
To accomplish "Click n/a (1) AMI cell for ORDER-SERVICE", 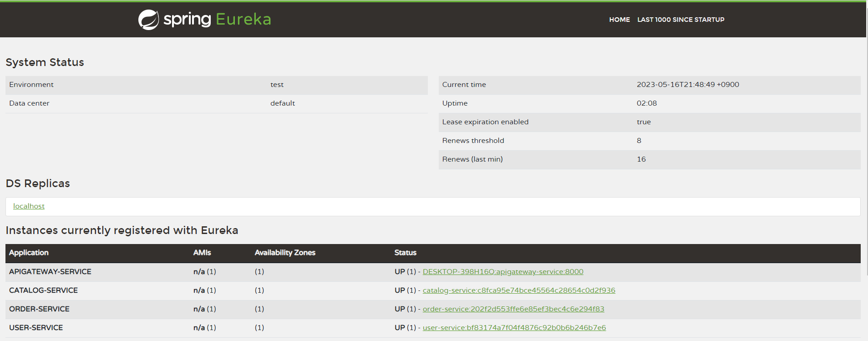I will pyautogui.click(x=205, y=309).
